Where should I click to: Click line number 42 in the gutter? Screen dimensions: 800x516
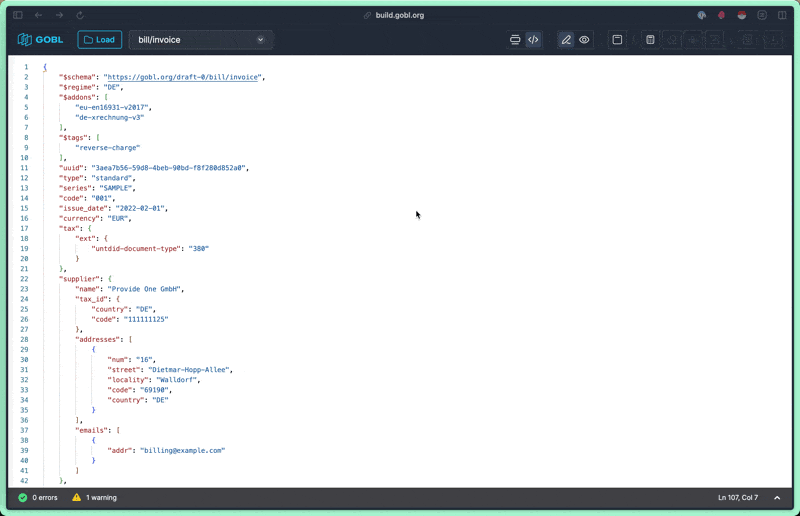(24, 481)
